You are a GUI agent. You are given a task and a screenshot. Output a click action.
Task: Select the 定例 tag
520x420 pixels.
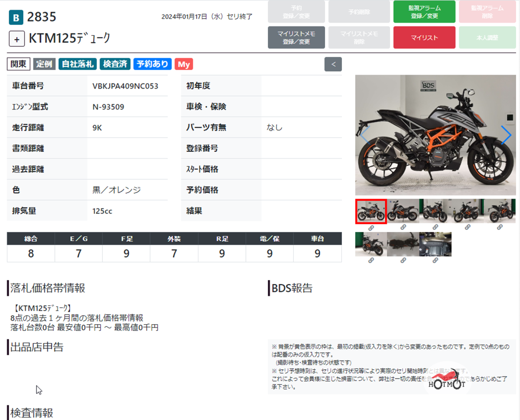44,64
